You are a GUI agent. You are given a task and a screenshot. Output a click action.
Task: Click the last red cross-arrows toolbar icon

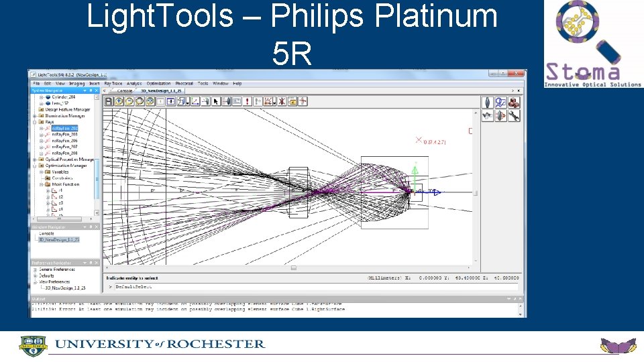[303, 101]
